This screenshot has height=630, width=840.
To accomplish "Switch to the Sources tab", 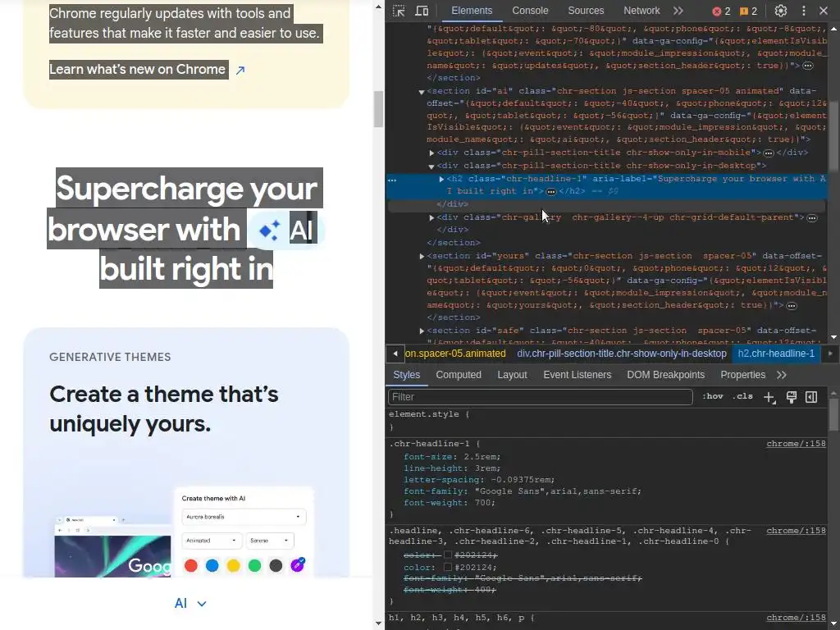I will [586, 11].
